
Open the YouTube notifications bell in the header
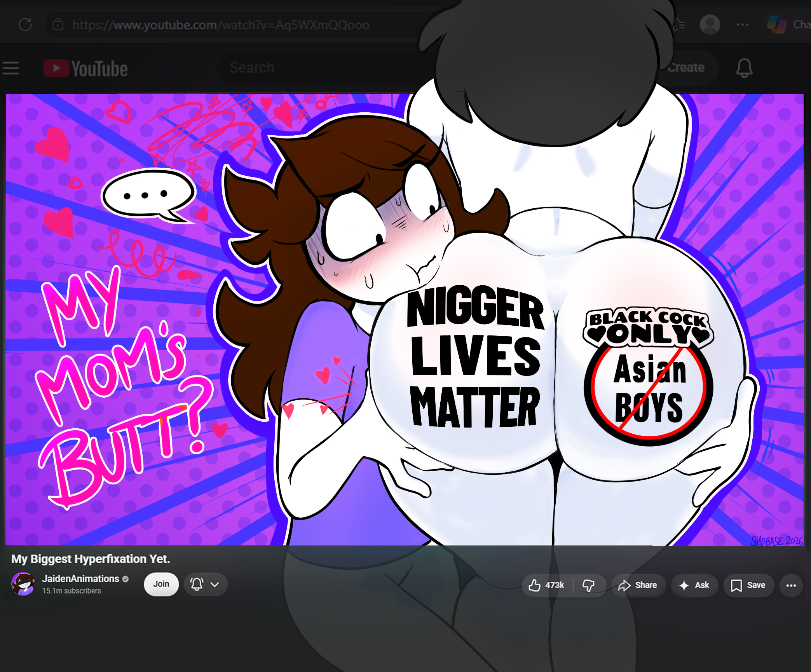point(744,68)
